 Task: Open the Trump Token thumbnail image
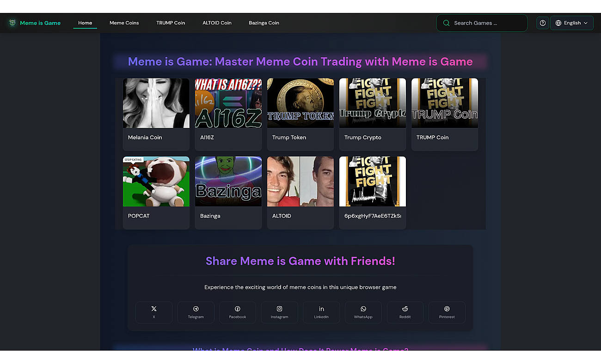[x=300, y=103]
